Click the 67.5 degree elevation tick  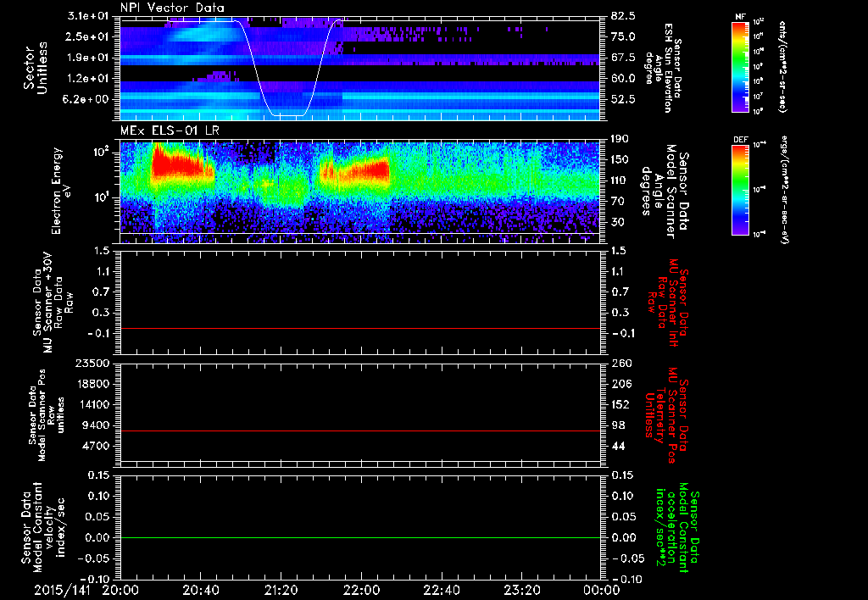coord(623,58)
